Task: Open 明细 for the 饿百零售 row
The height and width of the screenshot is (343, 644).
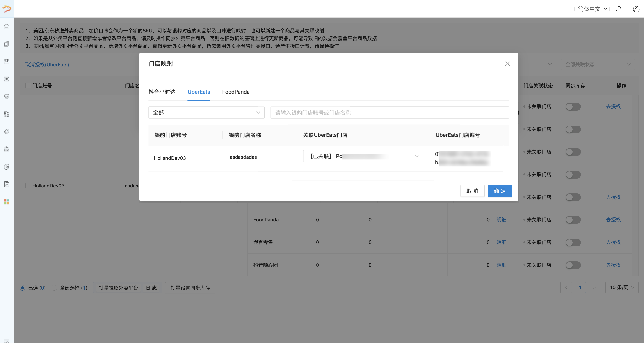Action: 501,242
